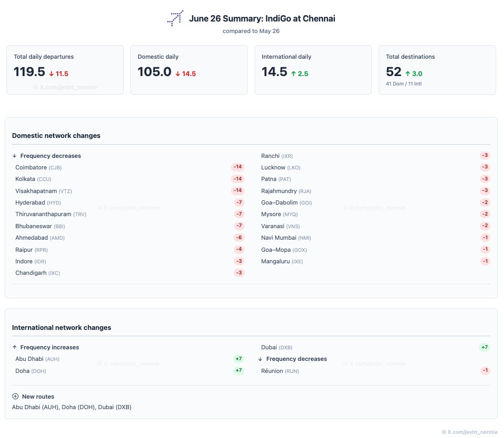Click the red down arrow next to 14.5
504x438 pixels.
tap(178, 74)
